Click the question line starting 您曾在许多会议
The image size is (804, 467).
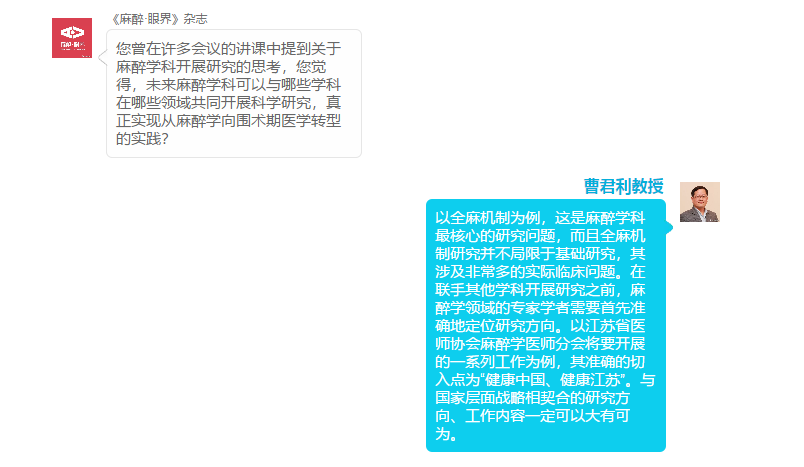(x=229, y=49)
